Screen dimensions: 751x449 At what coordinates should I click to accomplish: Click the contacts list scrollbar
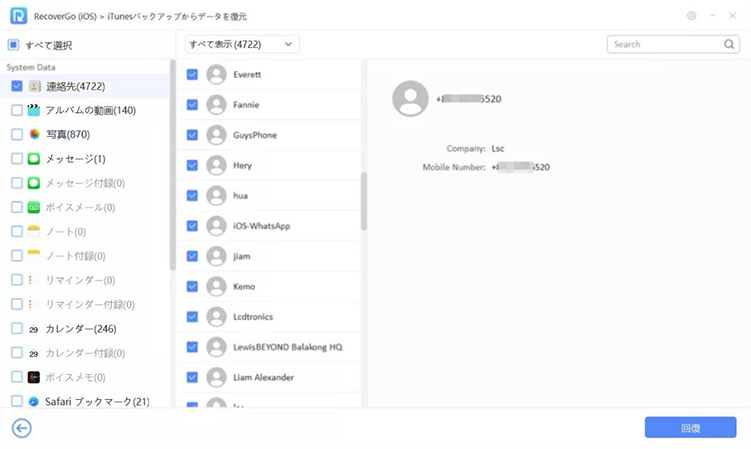tap(364, 201)
